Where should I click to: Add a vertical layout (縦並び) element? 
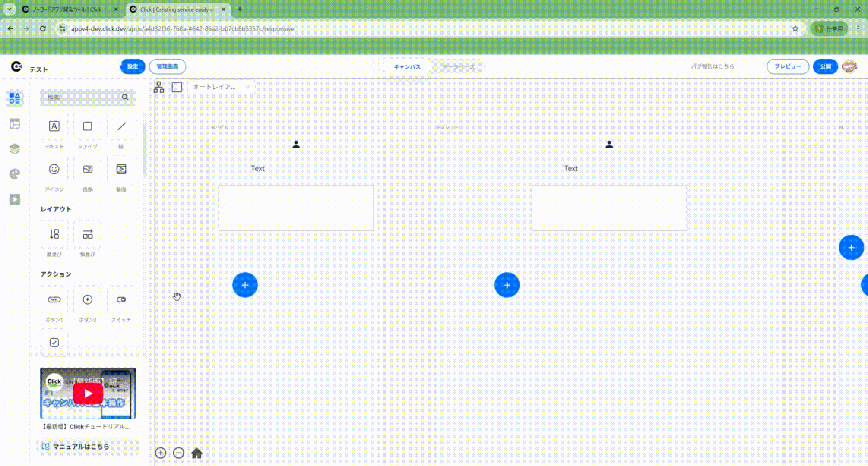(54, 234)
